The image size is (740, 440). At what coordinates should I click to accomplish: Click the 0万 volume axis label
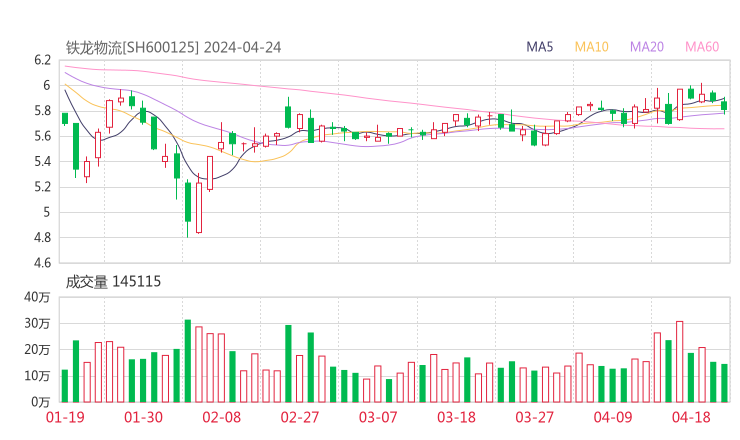[41, 402]
